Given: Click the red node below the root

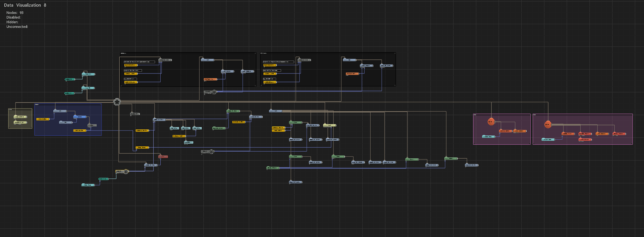Looking at the screenshot, I should [163, 156].
